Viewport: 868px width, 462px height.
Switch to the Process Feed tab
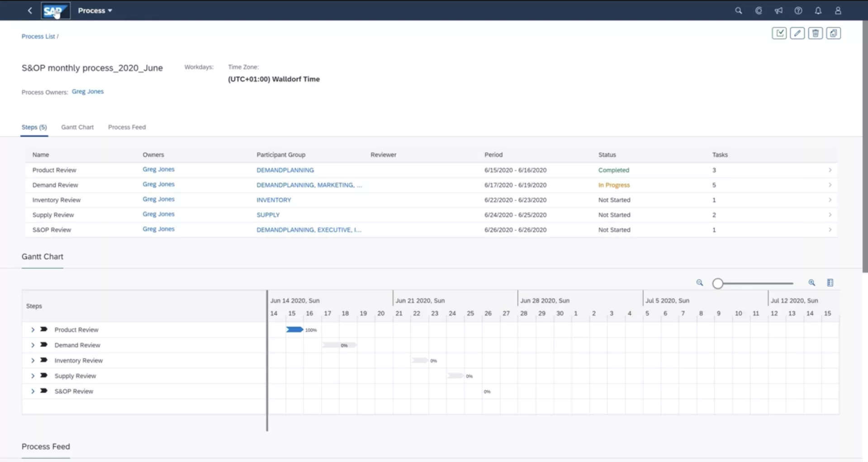tap(127, 127)
